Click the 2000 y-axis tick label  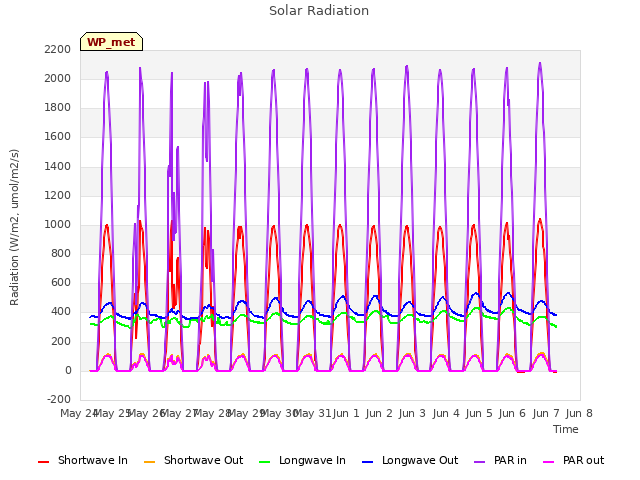58,78
